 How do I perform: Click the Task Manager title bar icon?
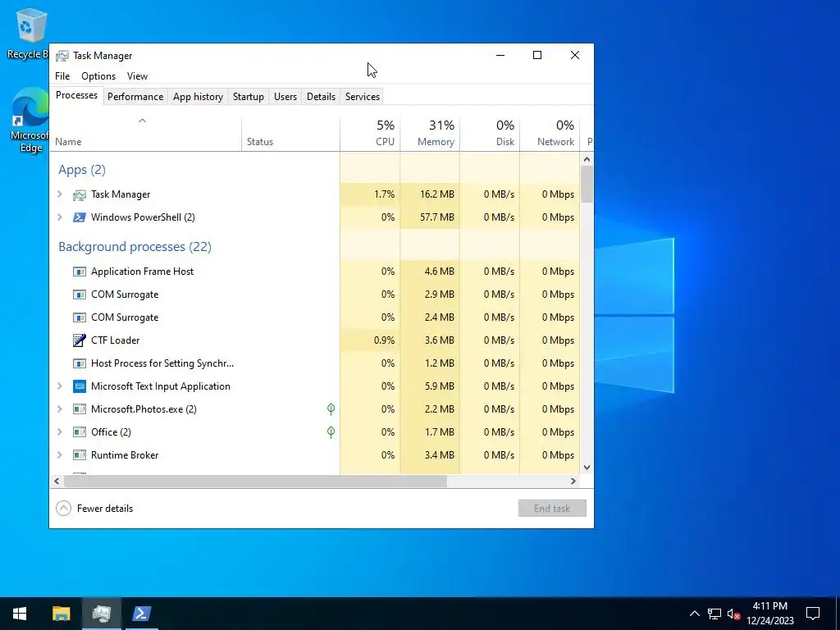click(62, 56)
